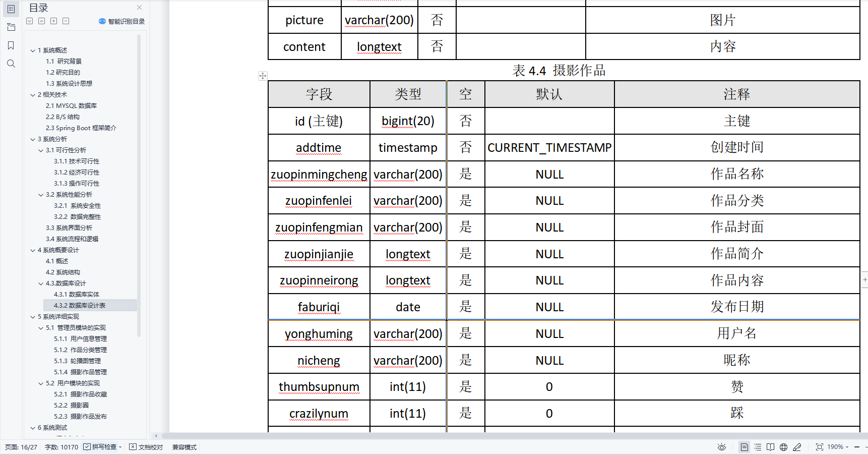
Task: Toggle 拼写检查 spell check in status bar
Action: pyautogui.click(x=100, y=447)
